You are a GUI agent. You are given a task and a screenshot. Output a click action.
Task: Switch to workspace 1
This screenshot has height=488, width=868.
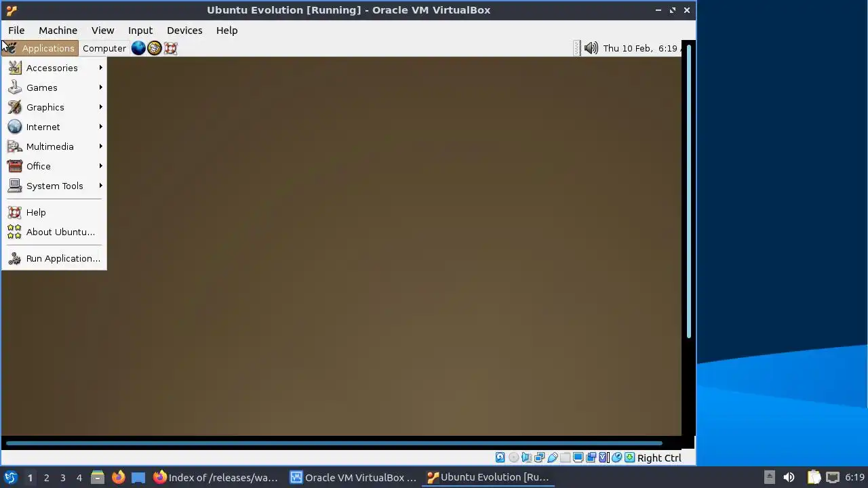click(30, 478)
